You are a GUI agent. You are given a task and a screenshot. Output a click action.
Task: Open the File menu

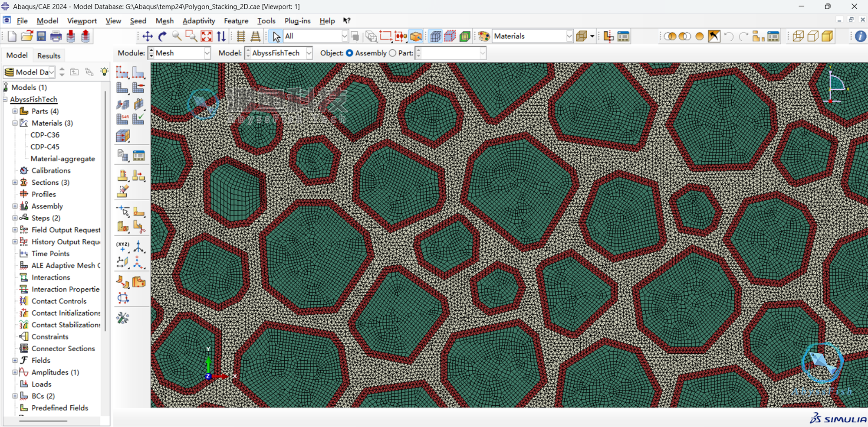tap(22, 21)
